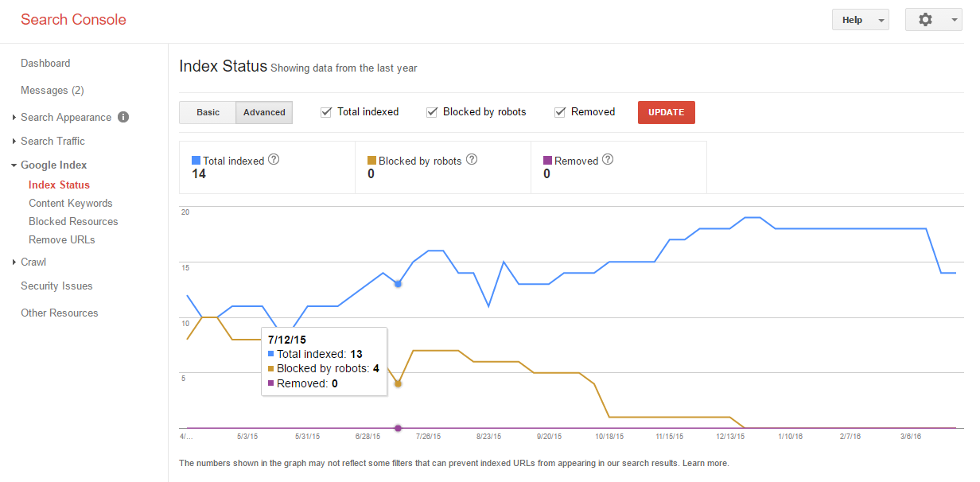Click the settings gear icon

coord(925,20)
